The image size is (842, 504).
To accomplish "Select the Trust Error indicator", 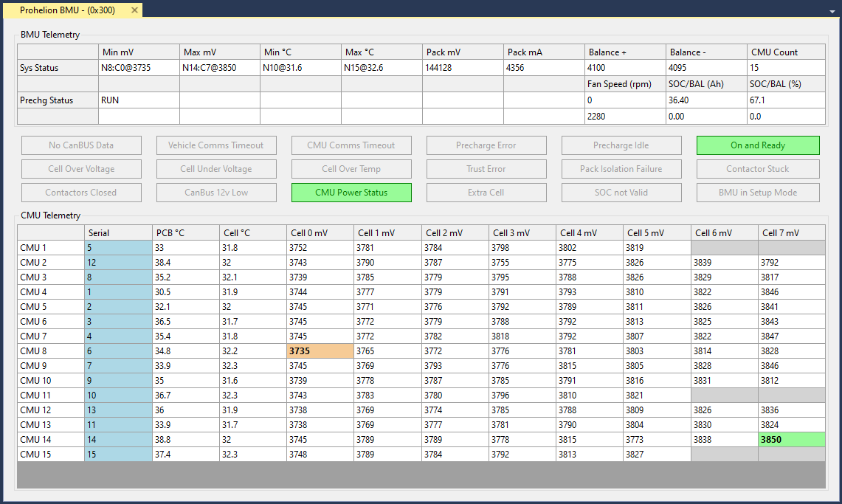I will tap(486, 169).
